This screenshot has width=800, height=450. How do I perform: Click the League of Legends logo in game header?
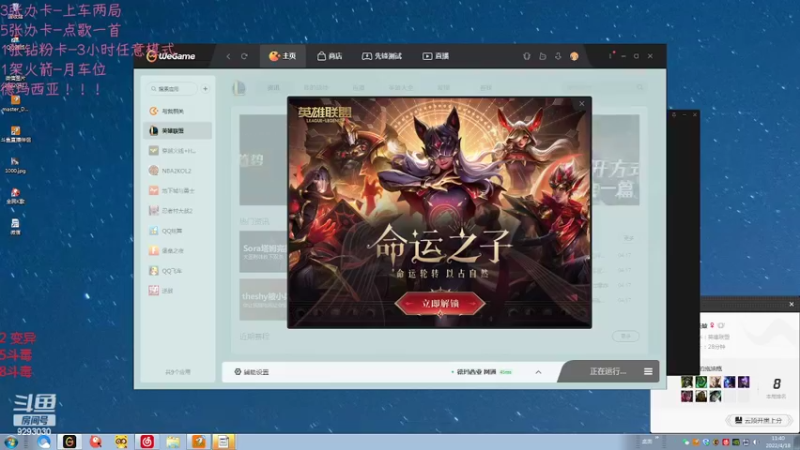click(x=239, y=88)
